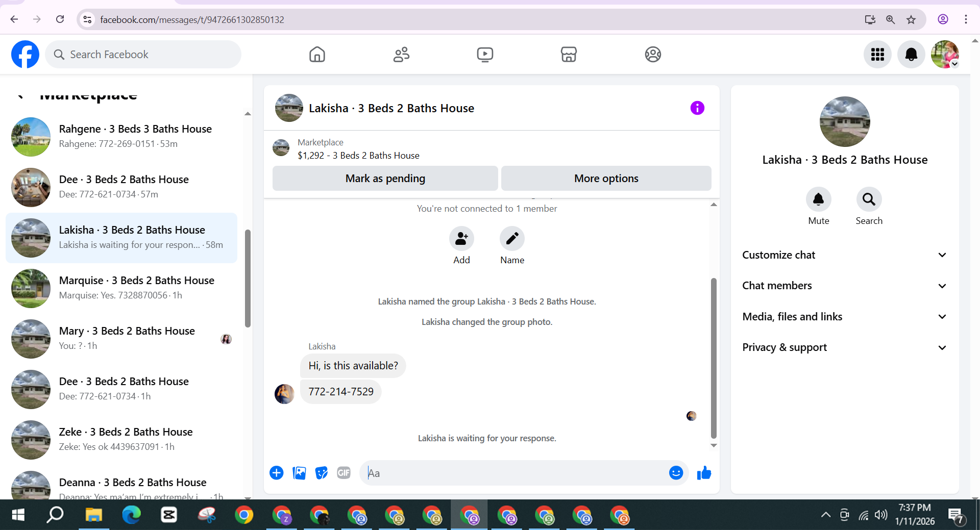Click Lakisha group photo in info panel

(x=845, y=122)
